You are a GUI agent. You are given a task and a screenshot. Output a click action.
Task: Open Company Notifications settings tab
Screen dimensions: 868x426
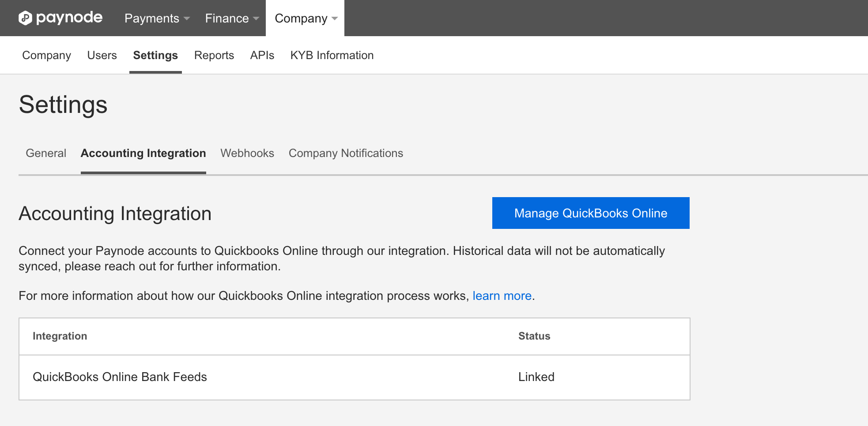(346, 153)
